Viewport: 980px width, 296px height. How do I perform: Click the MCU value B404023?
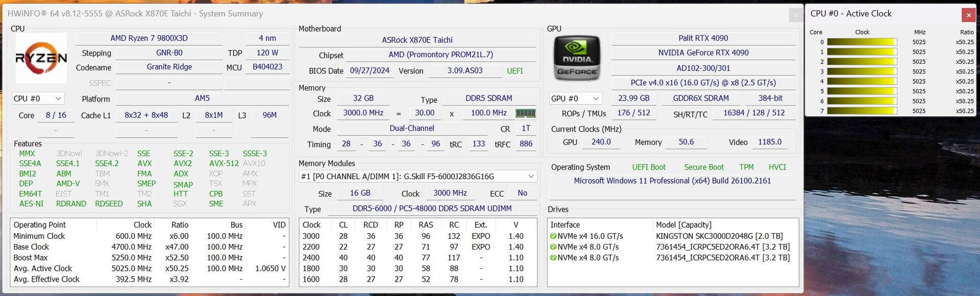coord(267,67)
